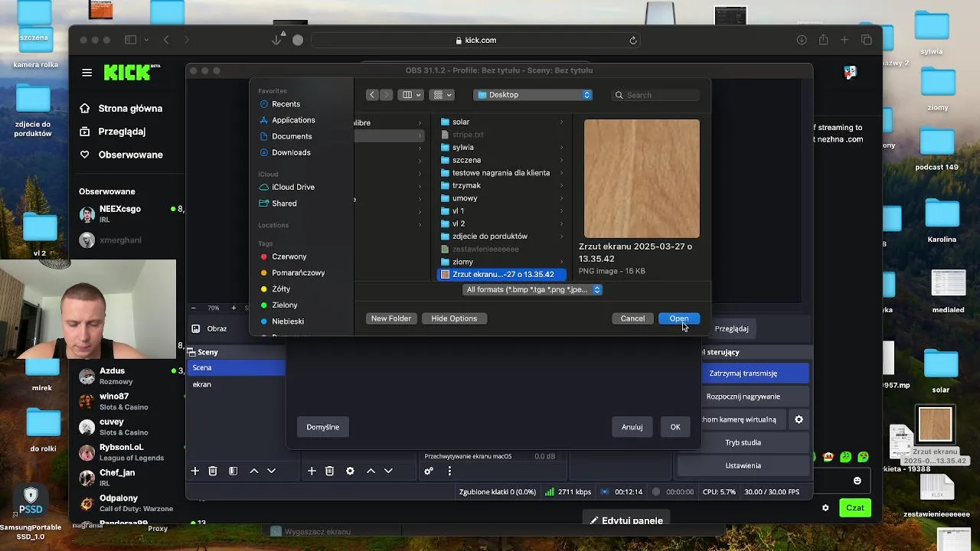The height and width of the screenshot is (551, 980).
Task: Click the Search field in file dialog
Action: (656, 95)
